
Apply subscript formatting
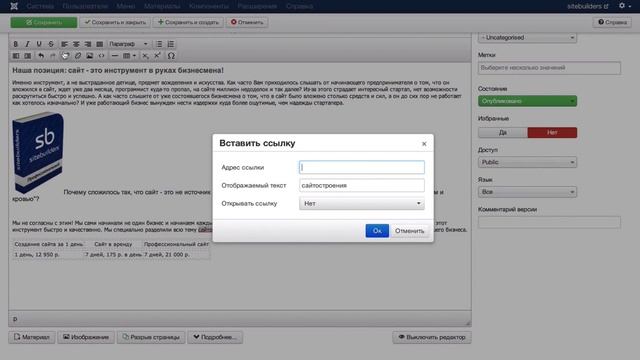pos(145,56)
